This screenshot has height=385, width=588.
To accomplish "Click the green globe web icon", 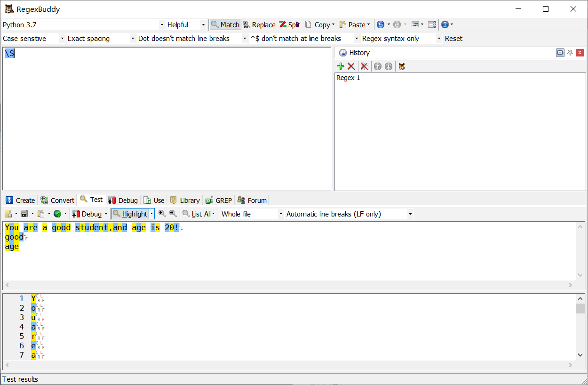I will (x=57, y=214).
